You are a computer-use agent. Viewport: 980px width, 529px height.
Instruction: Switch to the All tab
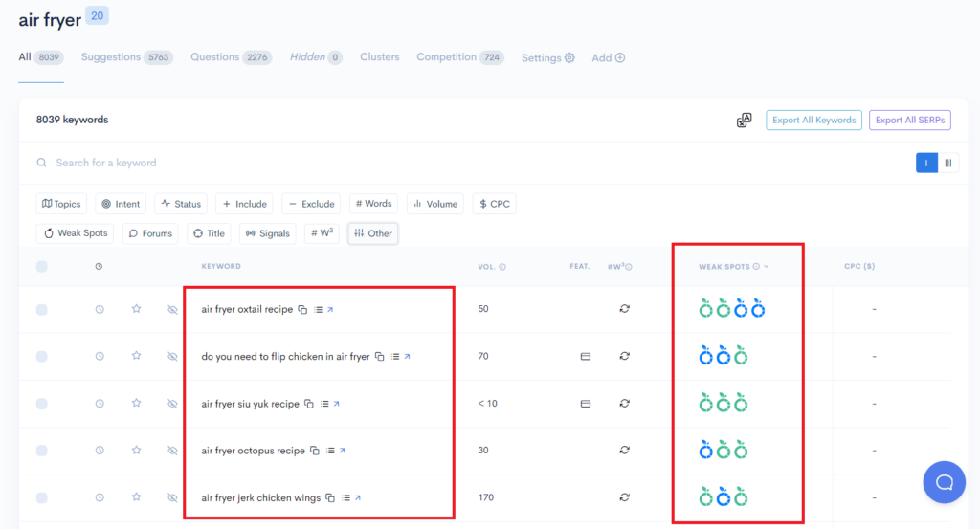coord(40,57)
